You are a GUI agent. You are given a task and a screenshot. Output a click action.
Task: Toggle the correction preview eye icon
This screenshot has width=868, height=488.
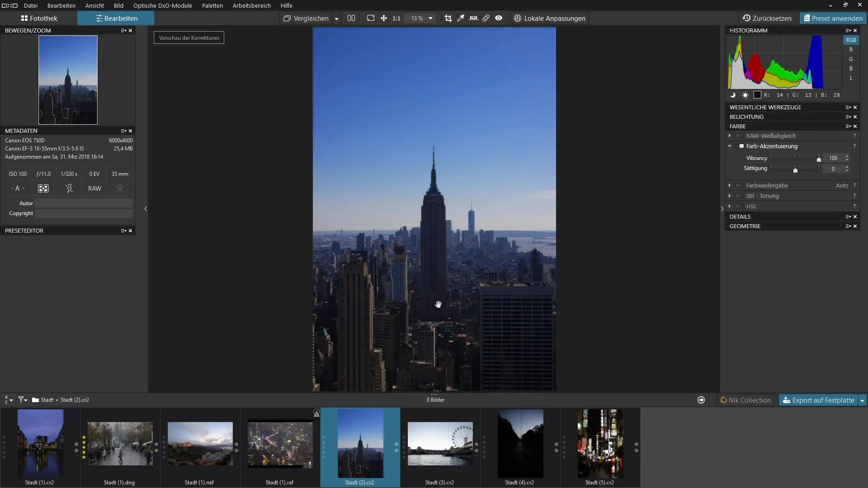499,18
